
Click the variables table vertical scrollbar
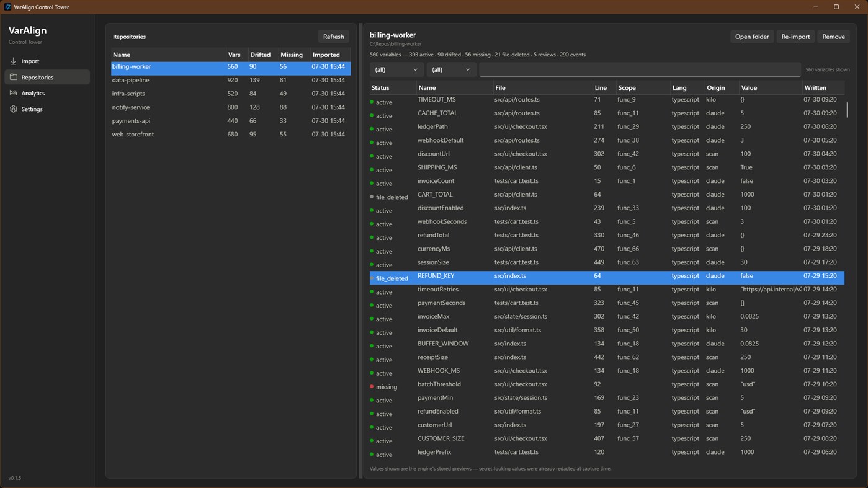coord(847,110)
